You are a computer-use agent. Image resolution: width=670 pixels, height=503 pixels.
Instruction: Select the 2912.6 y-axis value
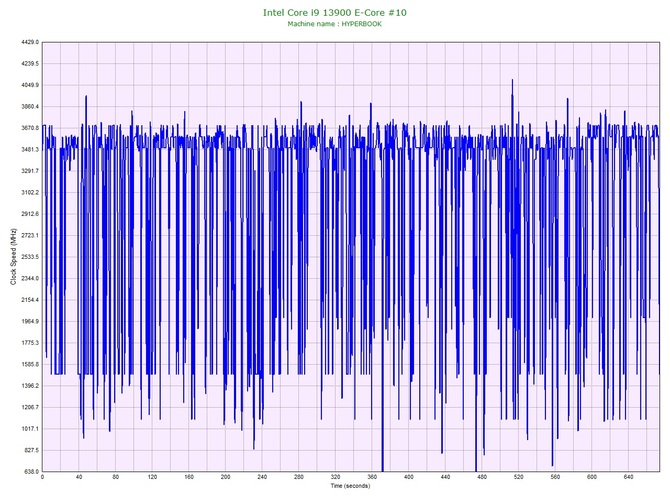point(30,214)
